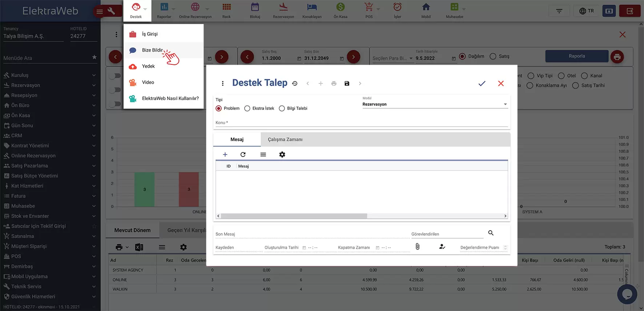Open the Muhasebe calculator icon
The width and height of the screenshot is (644, 311).
[454, 7]
